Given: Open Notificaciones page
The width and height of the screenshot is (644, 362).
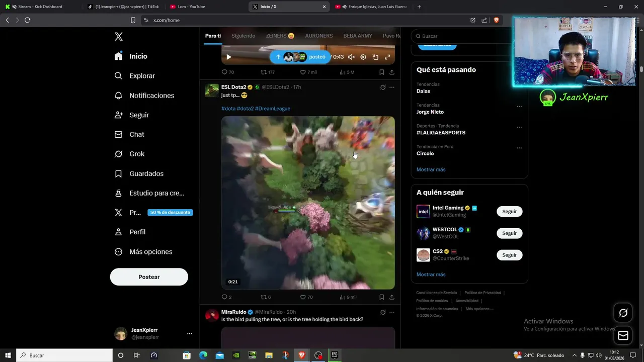Looking at the screenshot, I should click(144, 96).
